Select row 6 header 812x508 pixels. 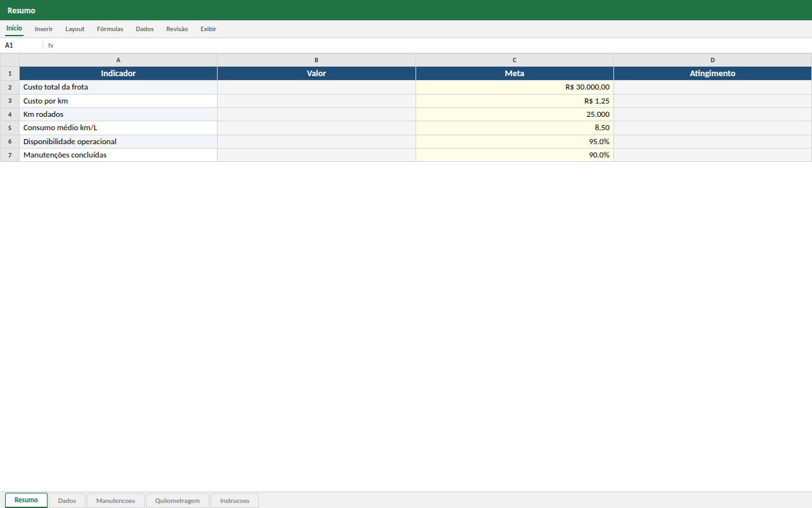click(10, 142)
